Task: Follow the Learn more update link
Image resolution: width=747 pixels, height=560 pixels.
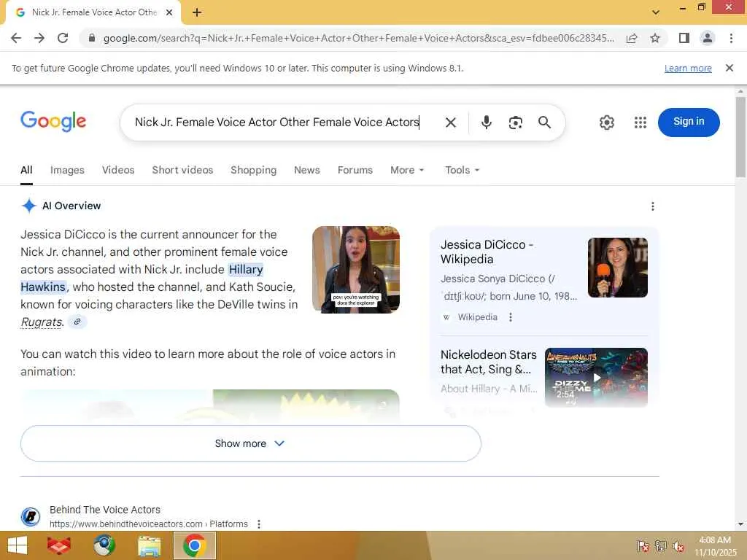Action: pos(688,68)
